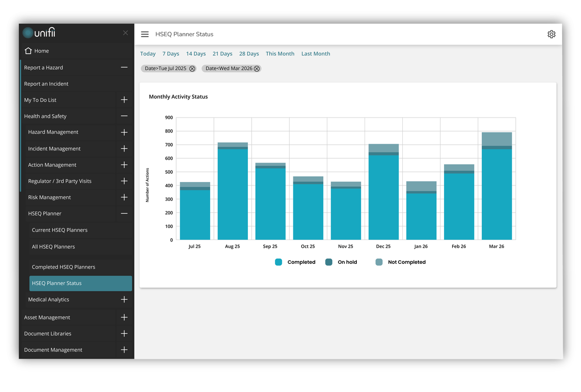
Task: Remove the Date>Tue Jul 2025 filter
Action: pos(192,69)
